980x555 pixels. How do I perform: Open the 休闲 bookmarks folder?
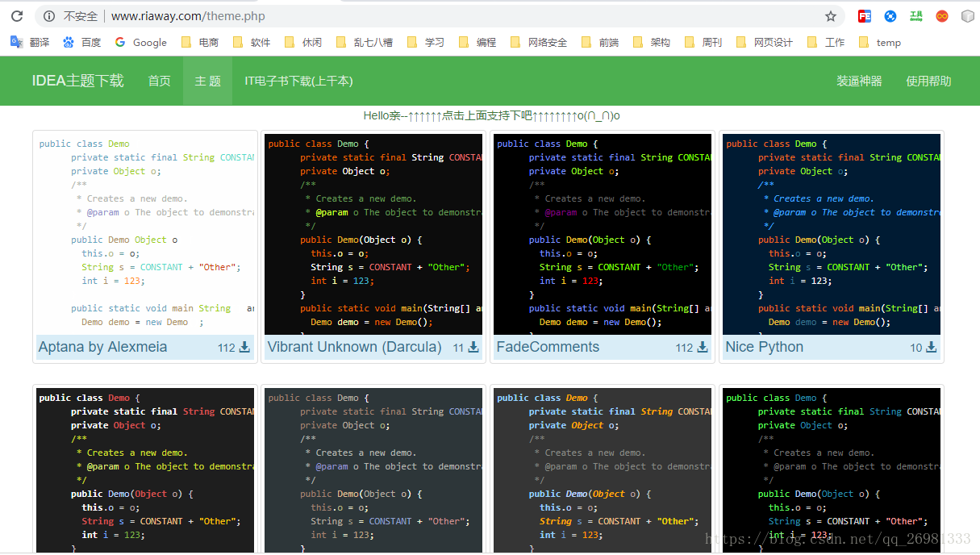[x=303, y=43]
